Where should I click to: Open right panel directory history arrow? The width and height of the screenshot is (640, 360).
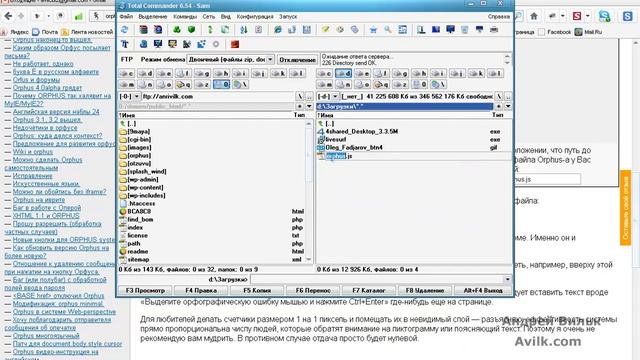point(508,106)
